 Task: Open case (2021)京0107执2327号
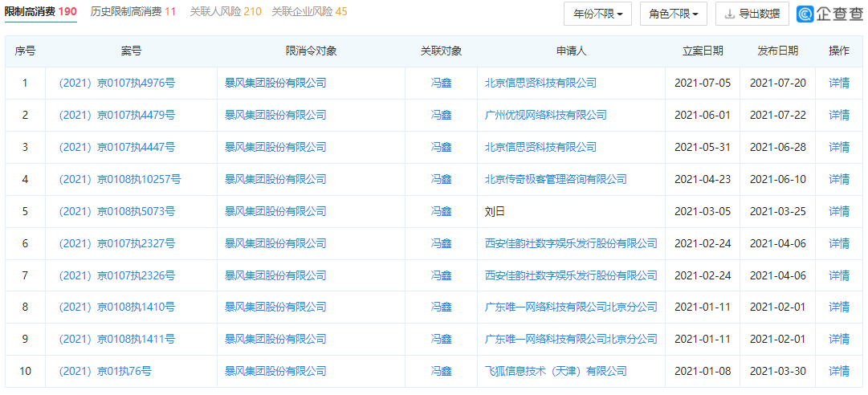pyautogui.click(x=116, y=243)
